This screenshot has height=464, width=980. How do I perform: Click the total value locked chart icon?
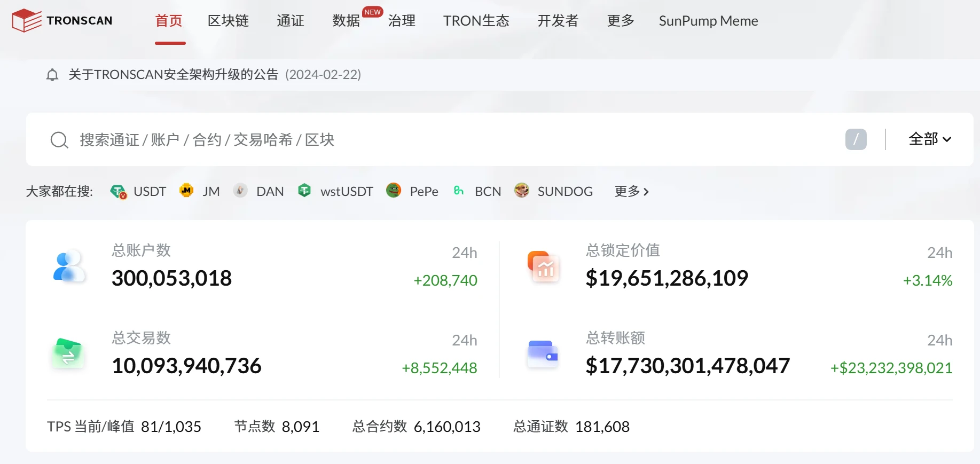click(x=543, y=266)
